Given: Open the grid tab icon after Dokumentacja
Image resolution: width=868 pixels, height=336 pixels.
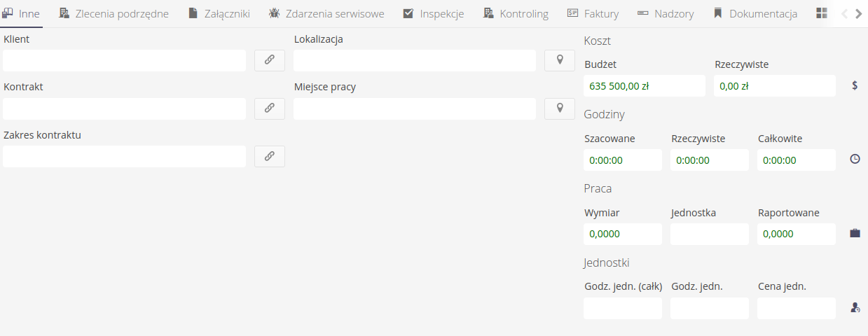Looking at the screenshot, I should (822, 13).
